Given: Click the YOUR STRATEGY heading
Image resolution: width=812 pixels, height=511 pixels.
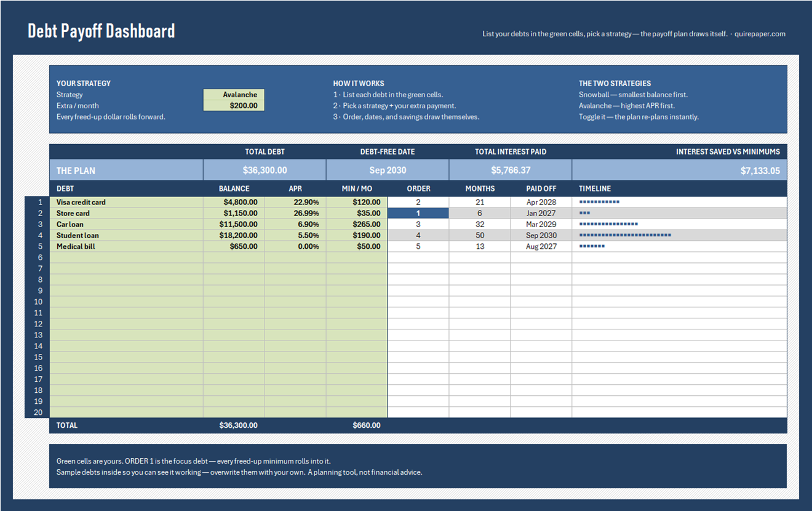Looking at the screenshot, I should (84, 83).
